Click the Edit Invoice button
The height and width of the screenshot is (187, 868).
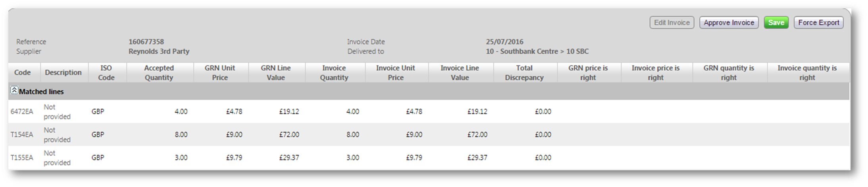(x=672, y=23)
